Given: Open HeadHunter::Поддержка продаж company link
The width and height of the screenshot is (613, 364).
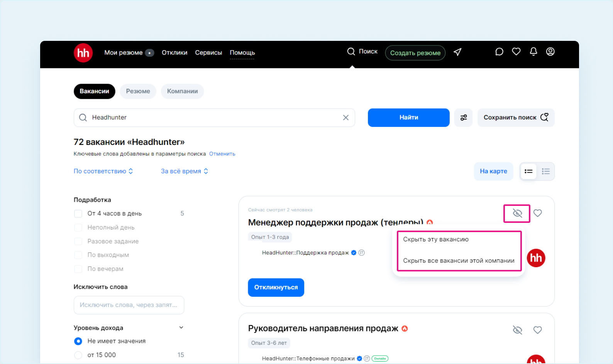Looking at the screenshot, I should (305, 253).
